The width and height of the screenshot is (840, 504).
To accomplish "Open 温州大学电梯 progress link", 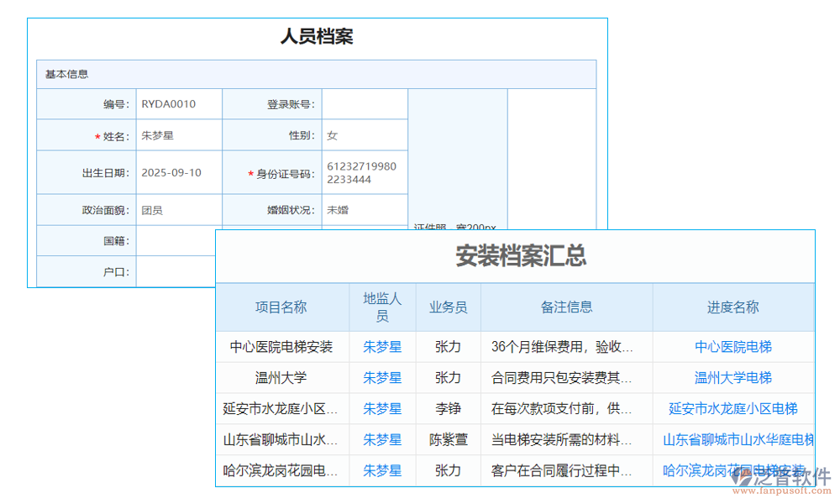I will pos(732,377).
